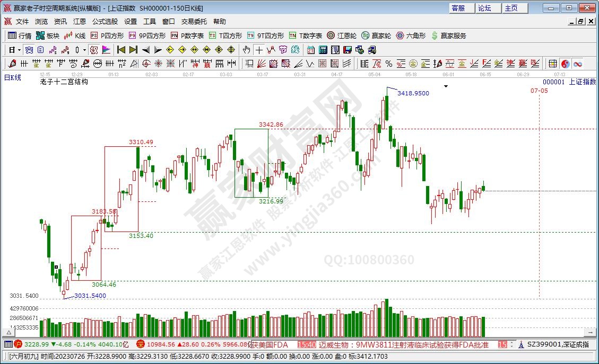Click the red floppy save icon
The width and height of the screenshot is (599, 364).
348,50
